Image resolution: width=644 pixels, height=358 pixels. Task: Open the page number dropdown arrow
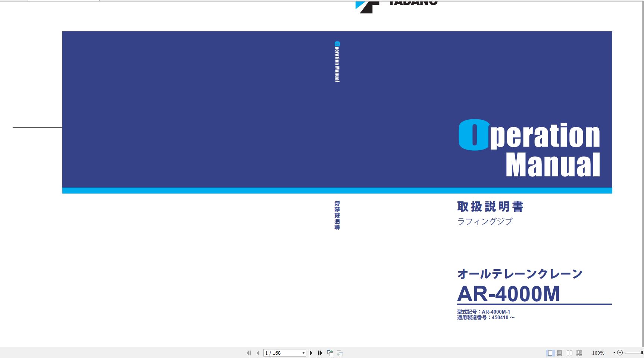pyautogui.click(x=303, y=353)
